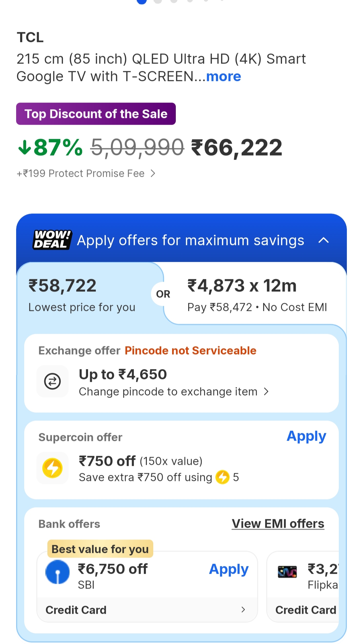Tap the small Supercoin balance coin icon
This screenshot has height=644, width=363.
[x=222, y=477]
